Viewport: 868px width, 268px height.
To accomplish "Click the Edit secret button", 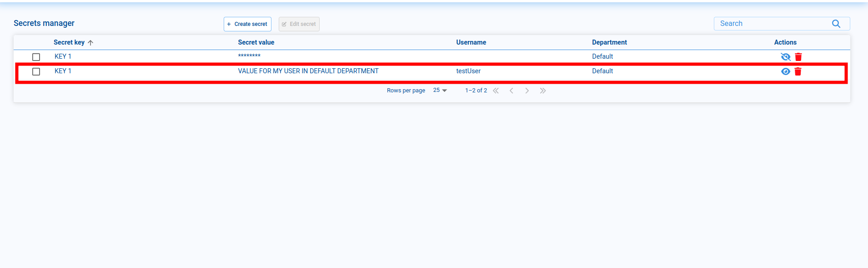I will point(299,24).
